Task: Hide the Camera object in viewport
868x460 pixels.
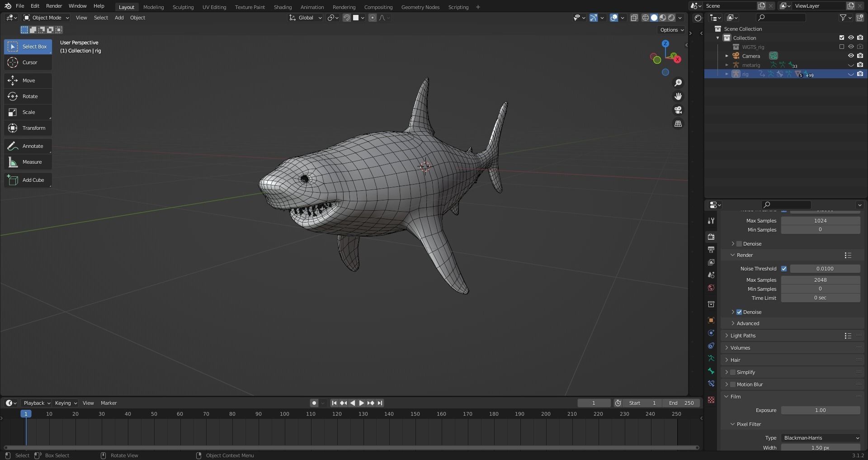Action: point(851,56)
